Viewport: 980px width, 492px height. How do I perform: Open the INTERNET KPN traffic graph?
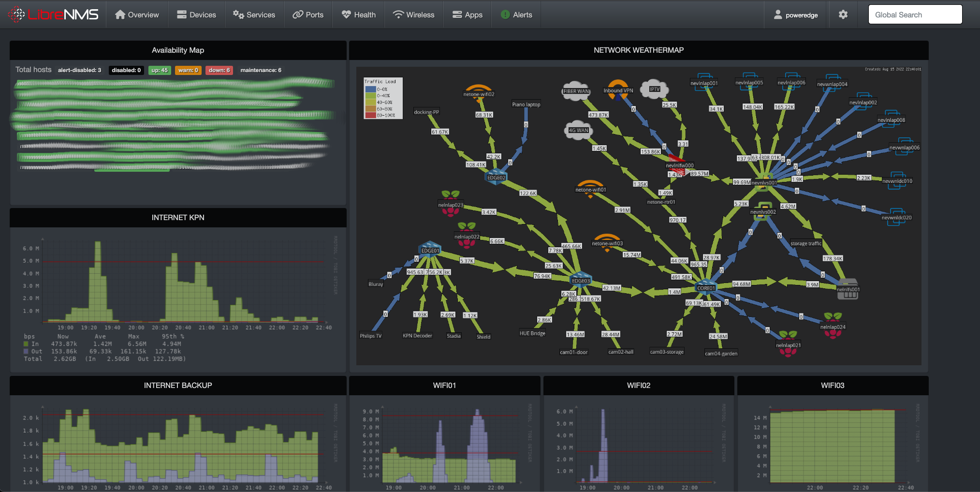[178, 299]
